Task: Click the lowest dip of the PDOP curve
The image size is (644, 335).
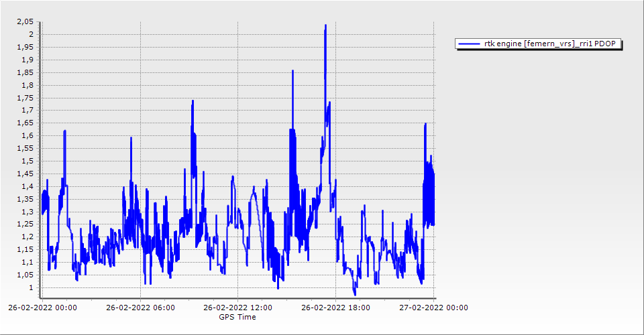Action: 355,294
